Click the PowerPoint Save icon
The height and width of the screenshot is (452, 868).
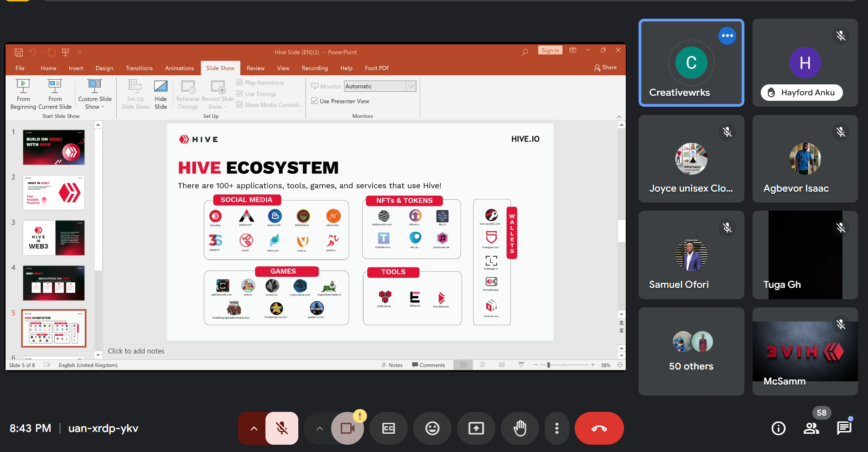click(19, 52)
